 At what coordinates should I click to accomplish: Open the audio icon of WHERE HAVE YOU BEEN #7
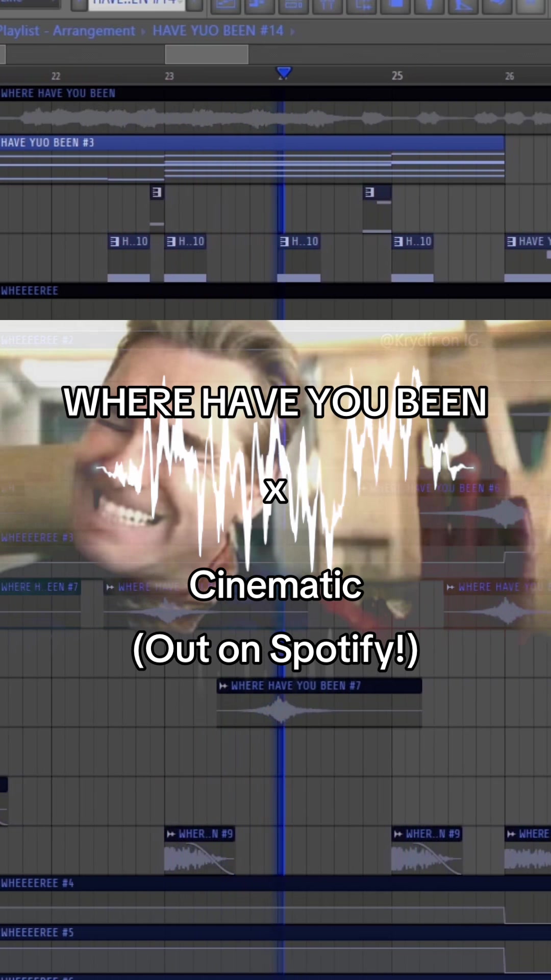tap(223, 686)
